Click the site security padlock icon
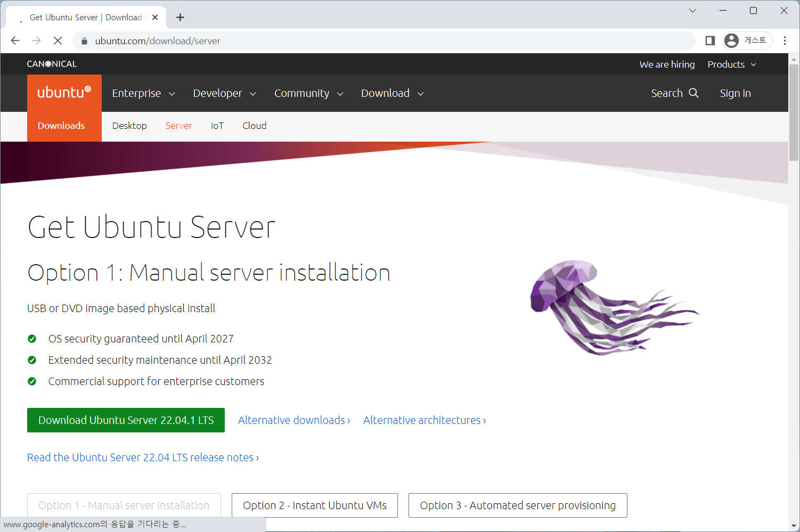This screenshot has width=800, height=532. [84, 40]
